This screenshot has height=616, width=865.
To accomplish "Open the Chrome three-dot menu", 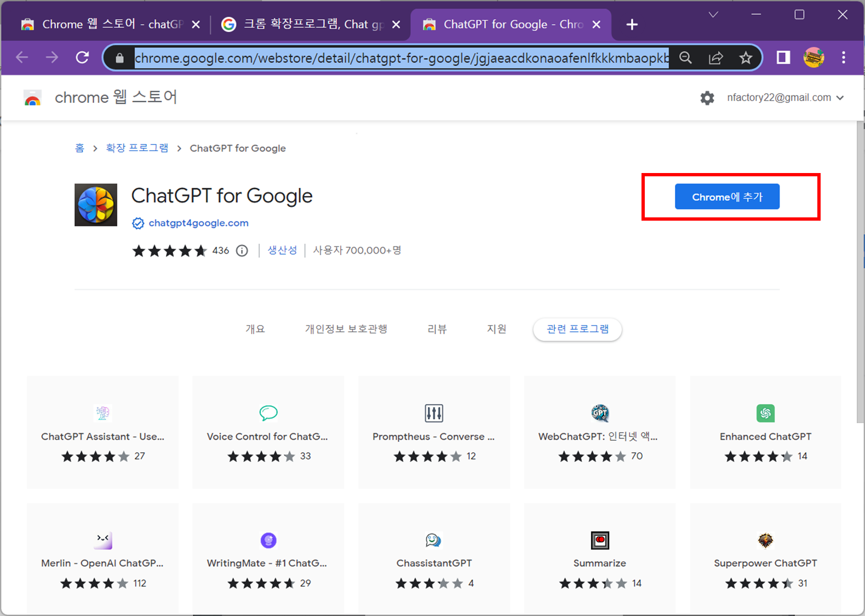I will [844, 57].
